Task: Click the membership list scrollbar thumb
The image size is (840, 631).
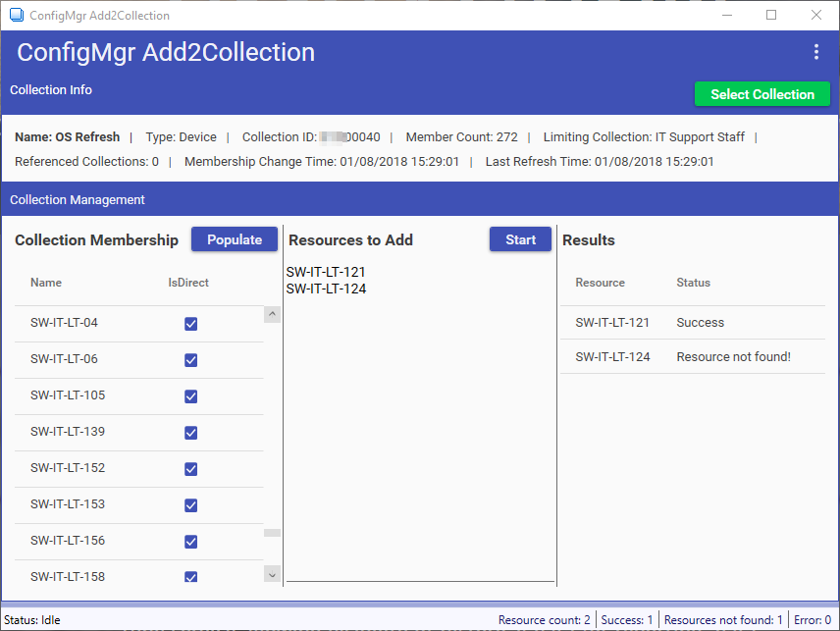Action: pyautogui.click(x=272, y=533)
